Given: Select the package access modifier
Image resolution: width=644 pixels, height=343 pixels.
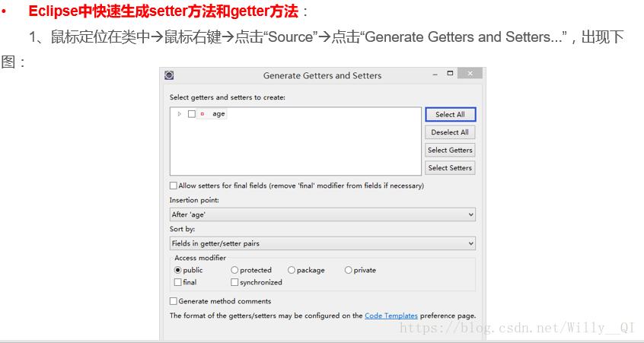Looking at the screenshot, I should (x=292, y=270).
